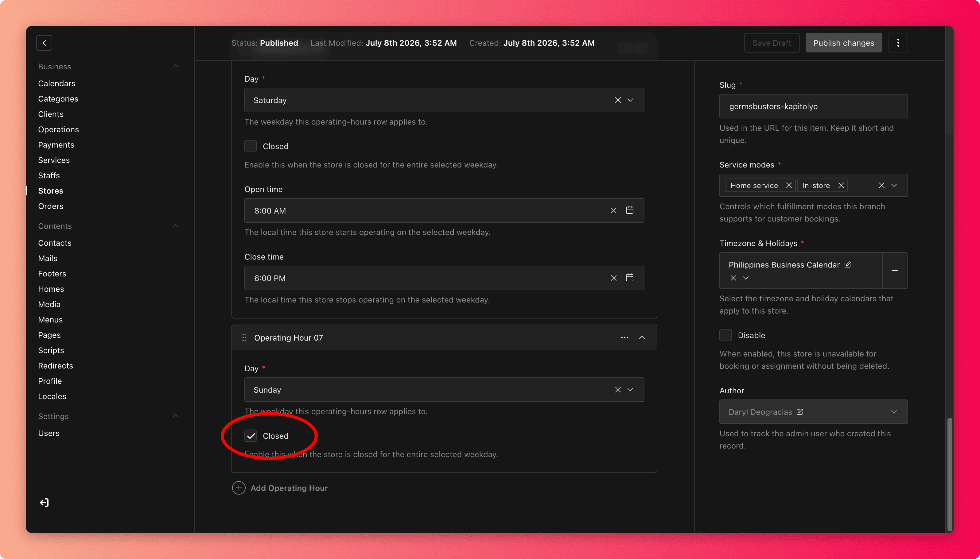980x559 pixels.
Task: Add a new Timezone & Holidays calendar
Action: (895, 271)
